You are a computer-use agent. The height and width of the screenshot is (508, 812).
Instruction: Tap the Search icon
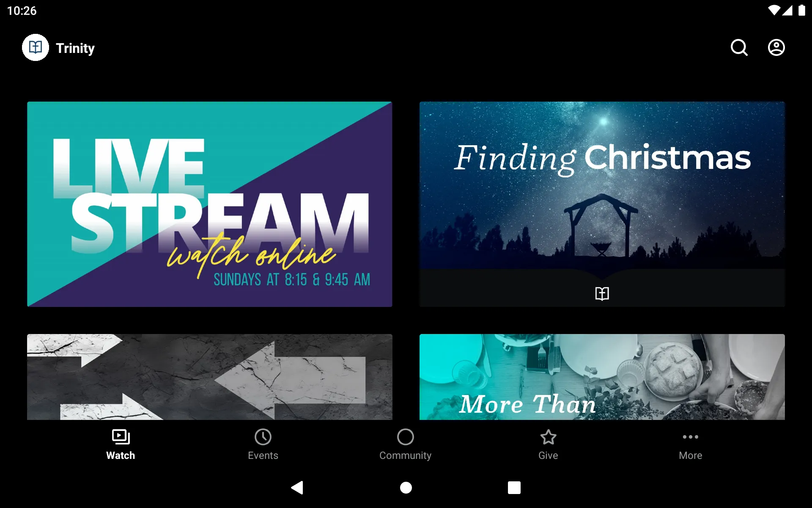pos(740,48)
